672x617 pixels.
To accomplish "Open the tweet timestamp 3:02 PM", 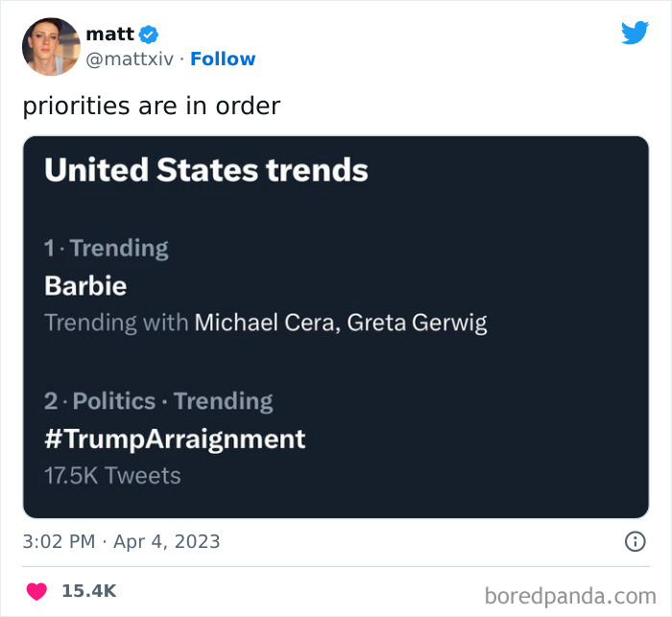I will [x=59, y=542].
